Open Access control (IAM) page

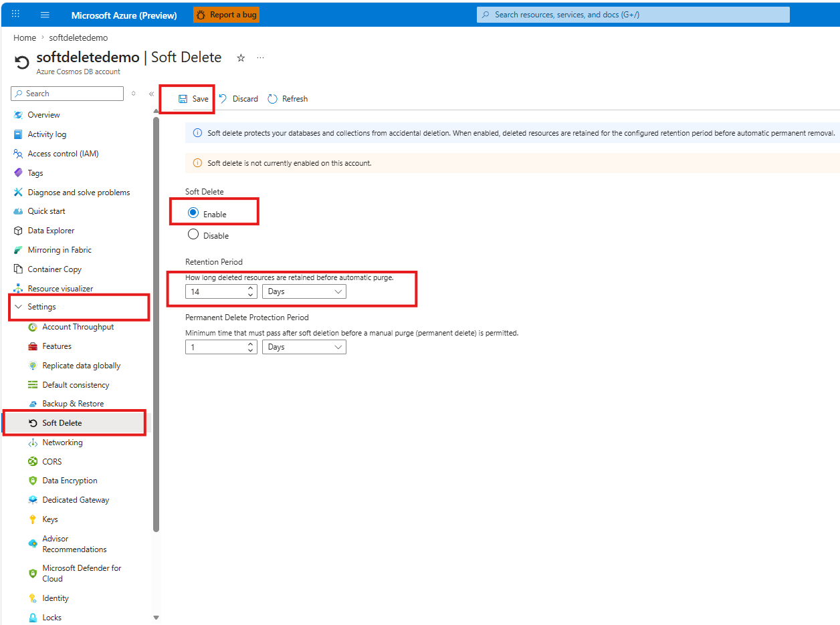(x=63, y=154)
